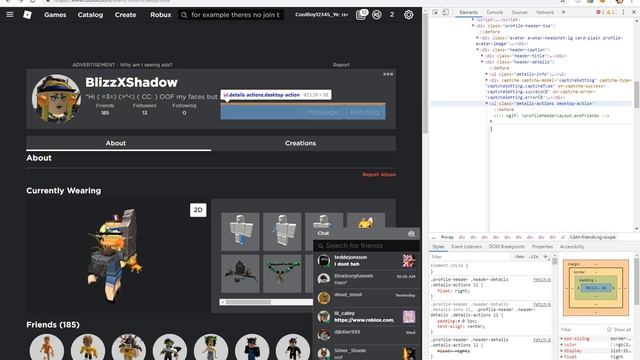
Task: Open lil_catey chat conversation
Action: tap(367, 316)
